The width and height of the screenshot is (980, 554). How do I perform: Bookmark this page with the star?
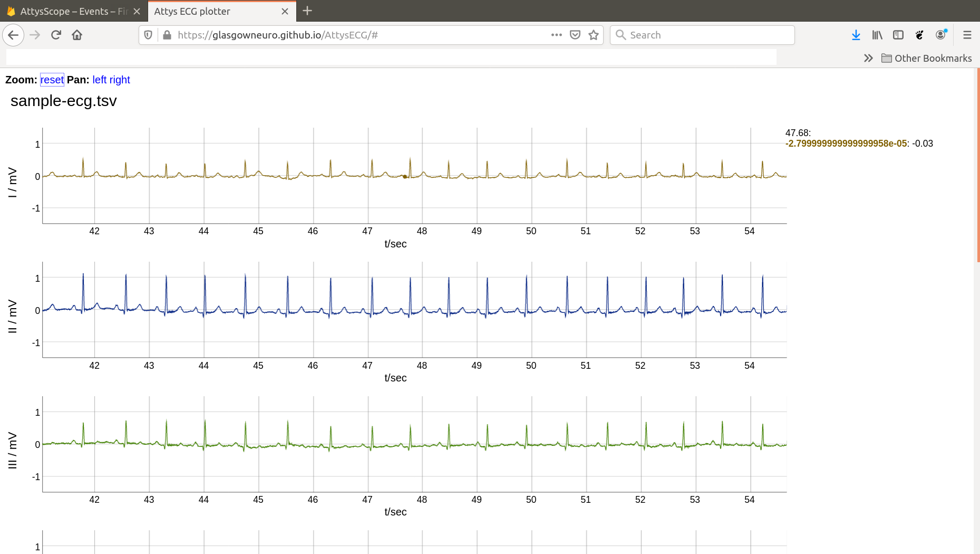click(x=594, y=35)
